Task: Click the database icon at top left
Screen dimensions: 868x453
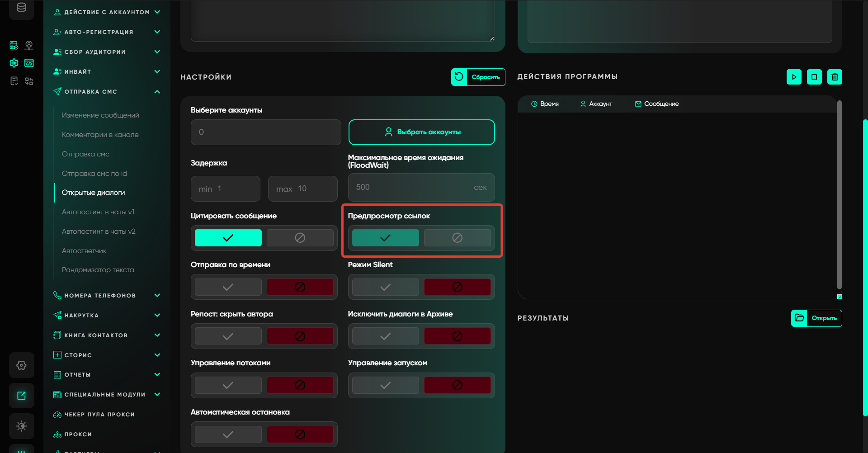Action: (21, 8)
